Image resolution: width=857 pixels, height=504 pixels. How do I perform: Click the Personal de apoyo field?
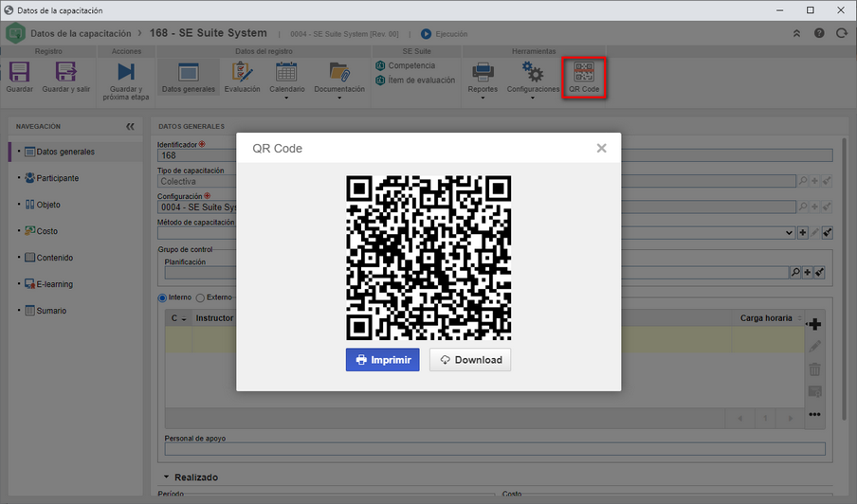pyautogui.click(x=495, y=449)
